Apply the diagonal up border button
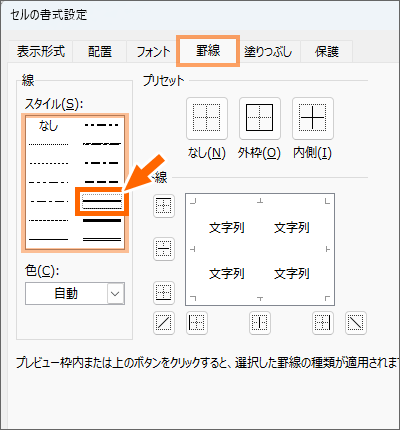 click(164, 323)
